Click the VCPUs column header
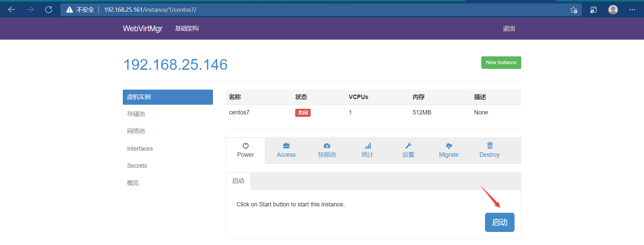 359,97
